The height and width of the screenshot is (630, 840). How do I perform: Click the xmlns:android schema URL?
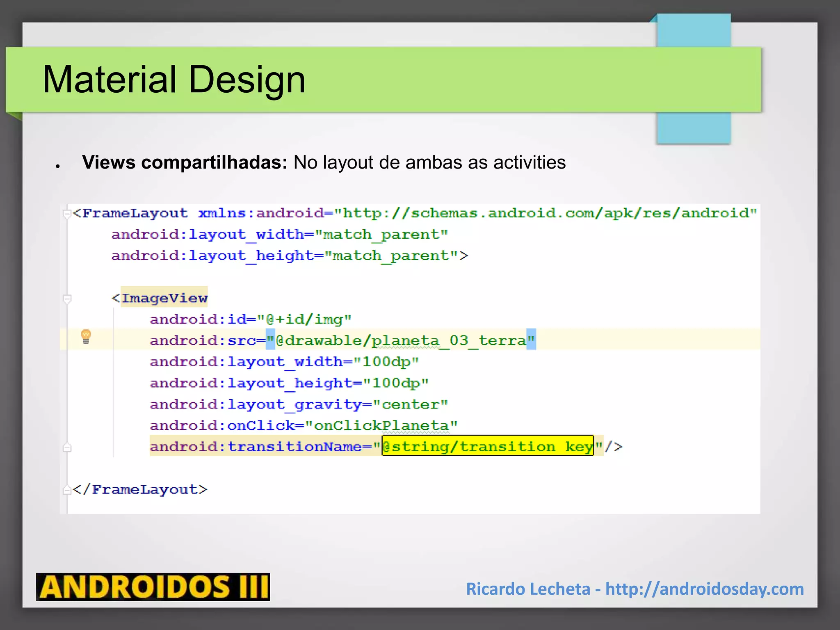click(545, 213)
